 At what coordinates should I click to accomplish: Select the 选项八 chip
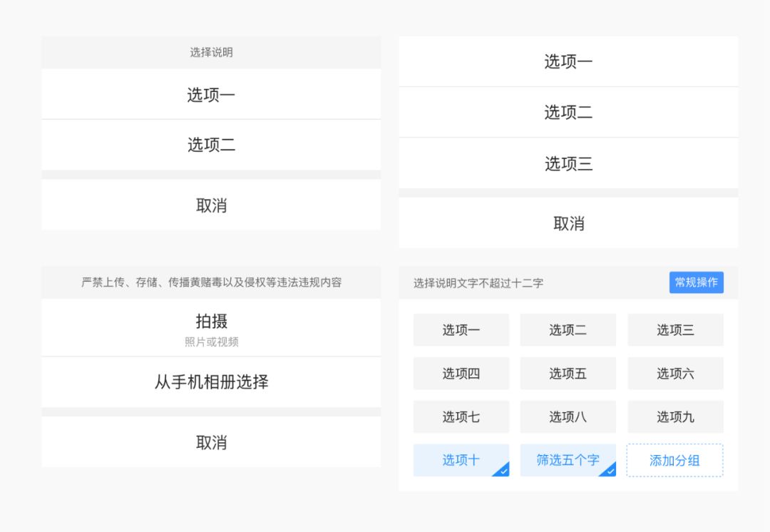tap(568, 416)
